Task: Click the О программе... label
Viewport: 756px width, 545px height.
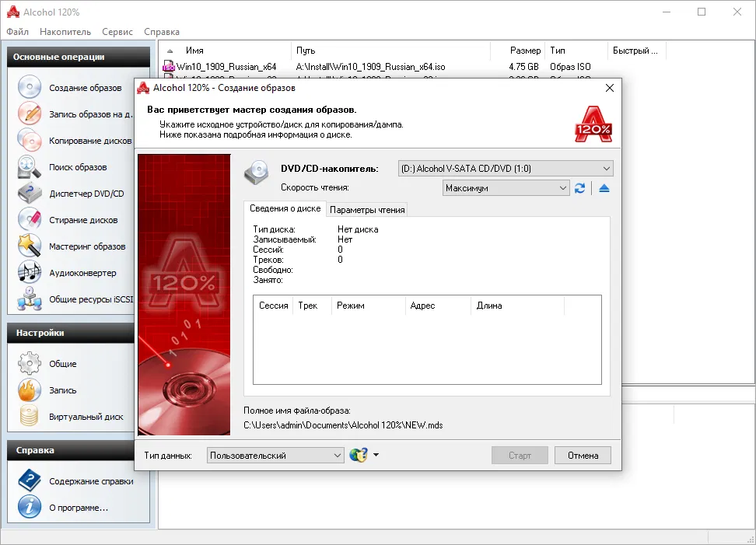Action: (x=79, y=508)
